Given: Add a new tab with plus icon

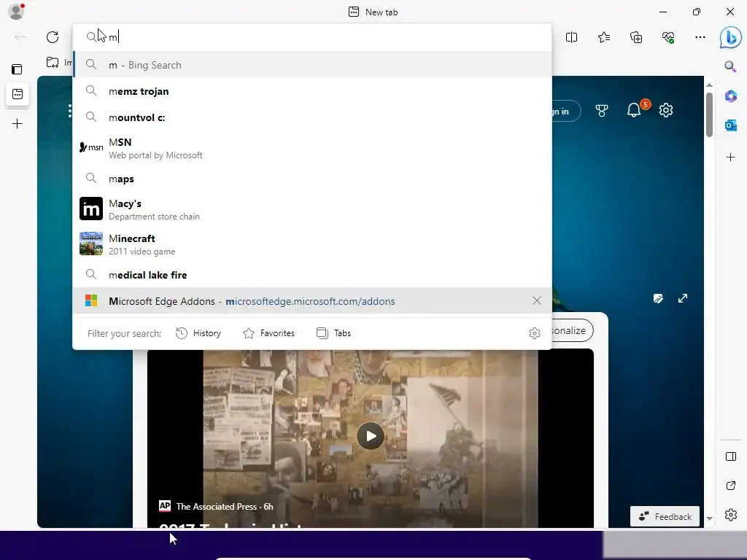Looking at the screenshot, I should click(x=18, y=124).
